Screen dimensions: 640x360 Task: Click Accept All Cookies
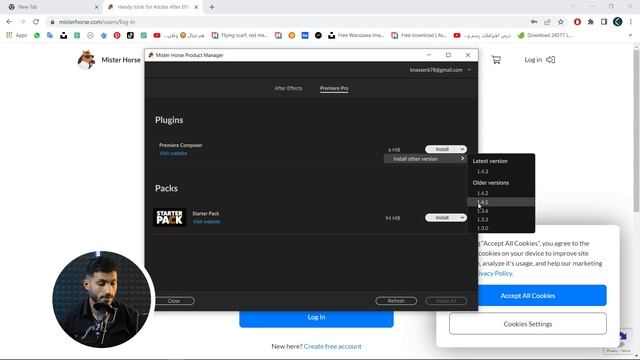[528, 296]
